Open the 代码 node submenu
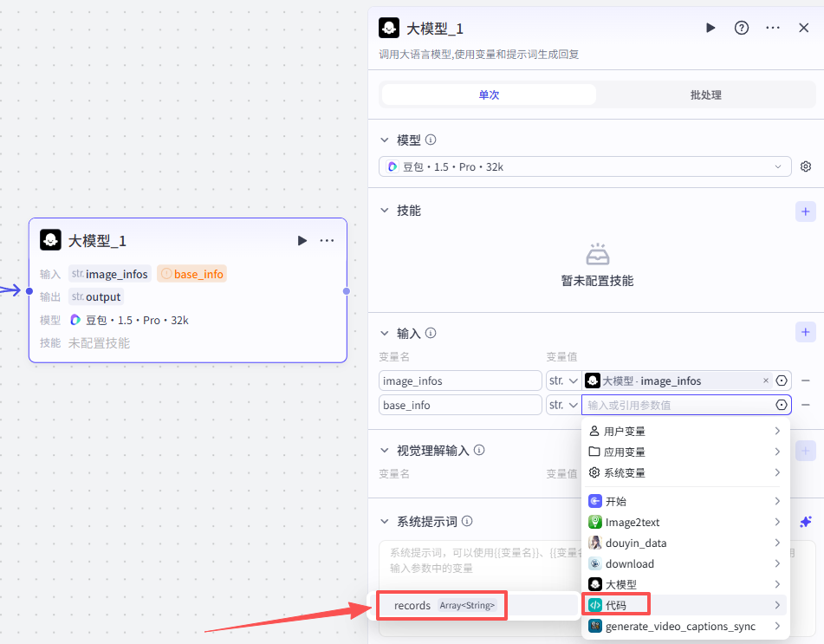This screenshot has width=824, height=644. 685,605
